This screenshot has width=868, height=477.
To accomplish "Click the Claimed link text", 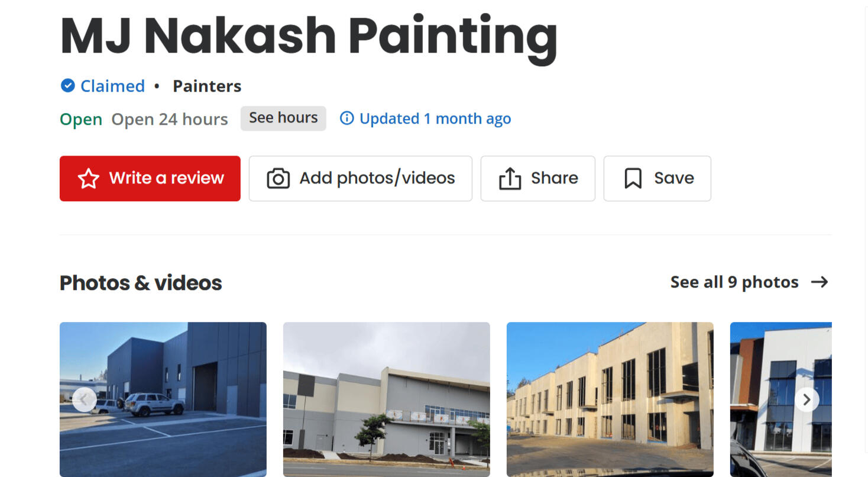I will click(x=112, y=86).
